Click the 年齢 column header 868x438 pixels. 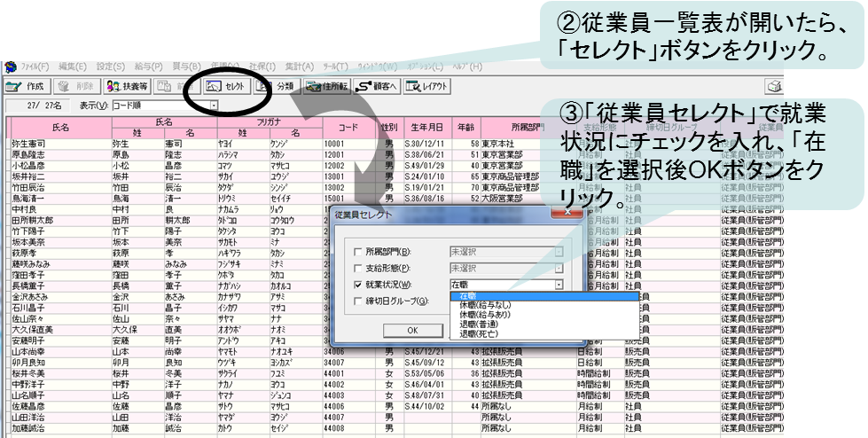coord(466,128)
